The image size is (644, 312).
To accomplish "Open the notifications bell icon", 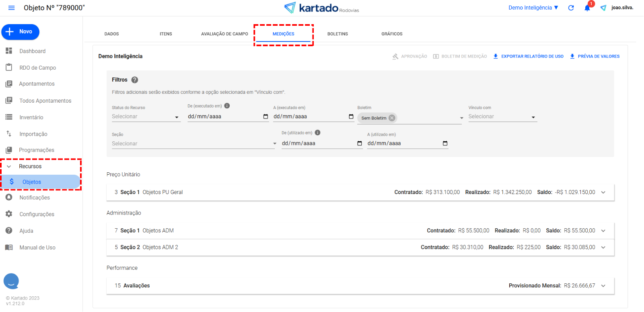I will (587, 8).
